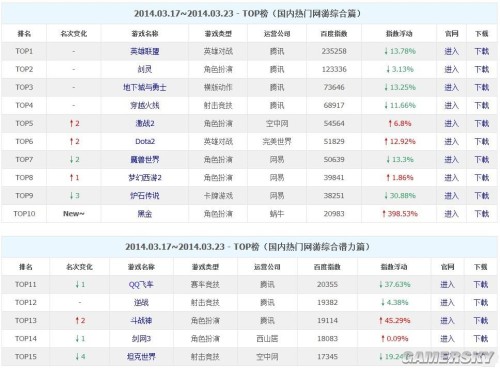Select the 指数浮动 header in second table
Image resolution: width=500 pixels, height=369 pixels.
[x=394, y=267]
